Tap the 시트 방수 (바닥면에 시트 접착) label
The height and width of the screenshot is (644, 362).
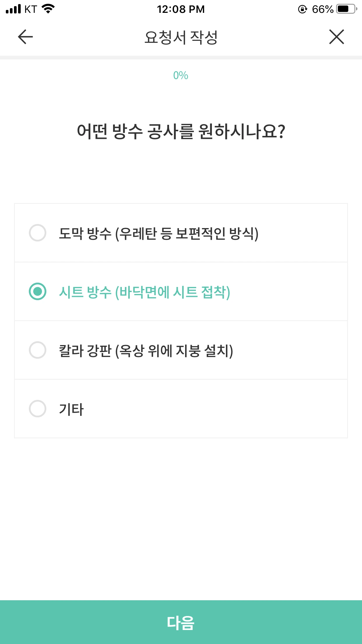pos(145,292)
